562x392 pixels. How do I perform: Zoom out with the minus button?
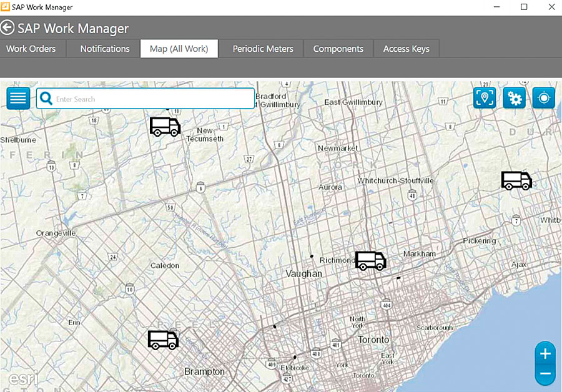545,374
